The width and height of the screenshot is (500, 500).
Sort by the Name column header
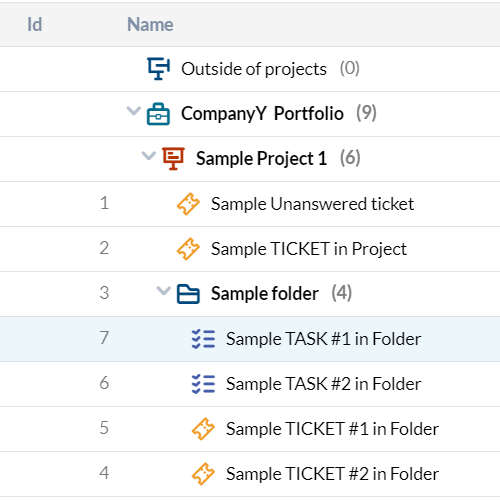point(150,24)
